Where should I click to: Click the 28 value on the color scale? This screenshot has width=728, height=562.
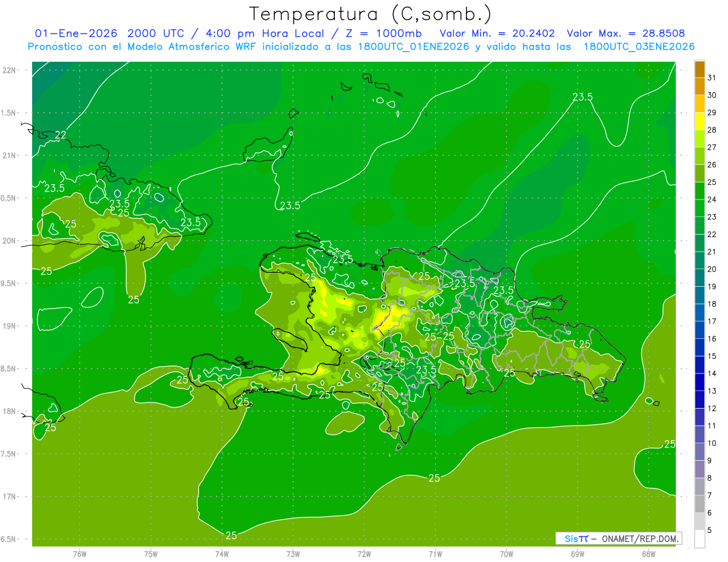(712, 130)
